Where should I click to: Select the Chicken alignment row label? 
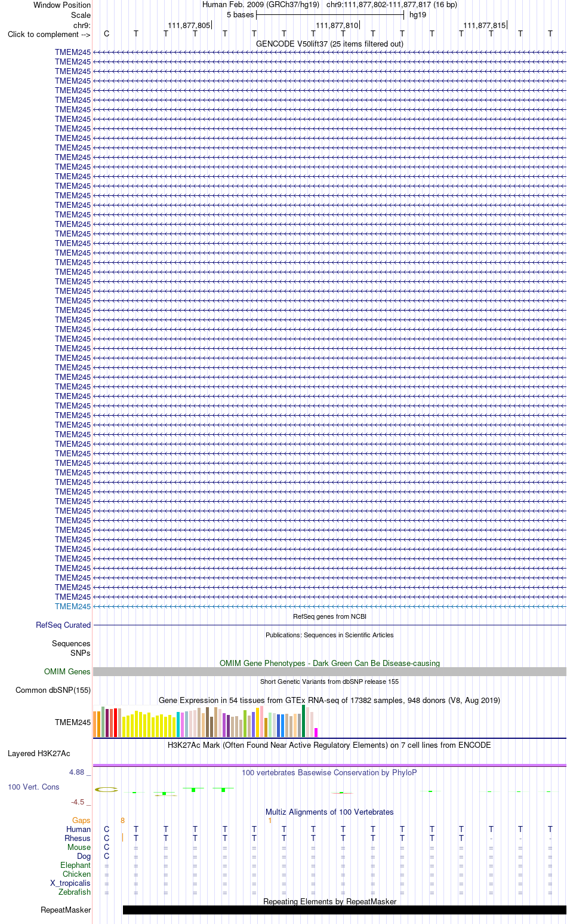click(x=77, y=874)
